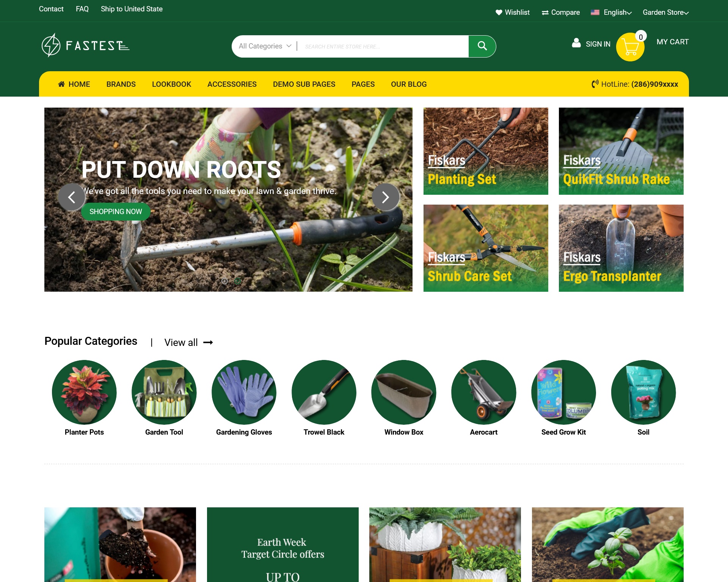Expand the English language selector dropdown

(614, 12)
